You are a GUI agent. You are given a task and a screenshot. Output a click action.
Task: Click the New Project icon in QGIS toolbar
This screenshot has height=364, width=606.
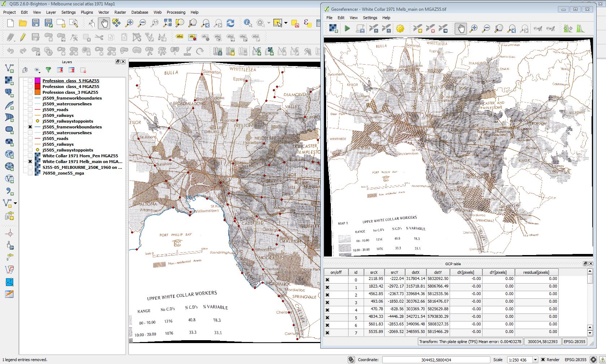click(10, 23)
